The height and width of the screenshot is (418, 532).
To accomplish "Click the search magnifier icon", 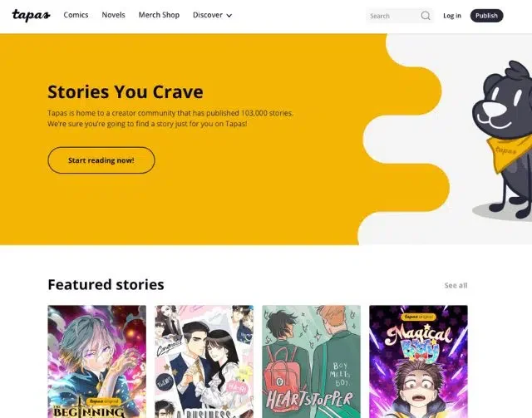I will [426, 16].
